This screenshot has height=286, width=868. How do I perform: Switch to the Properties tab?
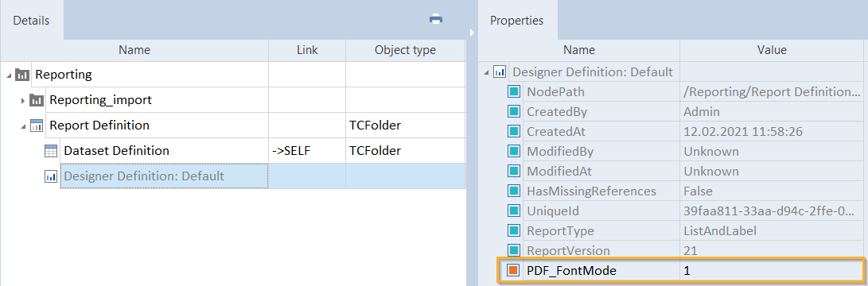pyautogui.click(x=517, y=21)
